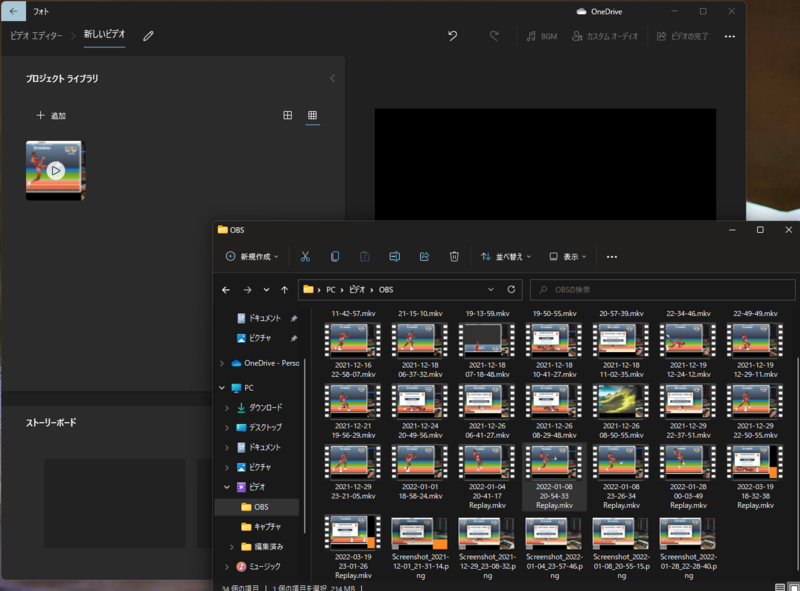Select file 2021-12-19 12-24-12.mkv

(x=688, y=351)
